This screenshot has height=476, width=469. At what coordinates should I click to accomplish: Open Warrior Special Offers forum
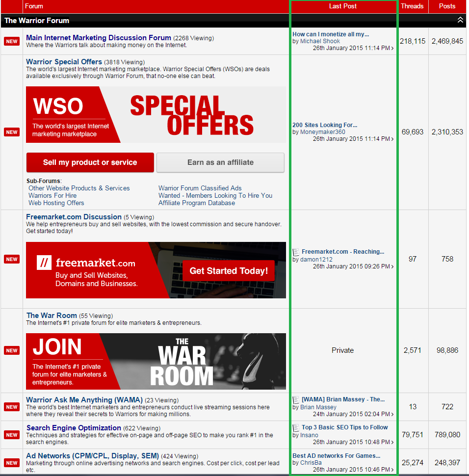point(64,62)
